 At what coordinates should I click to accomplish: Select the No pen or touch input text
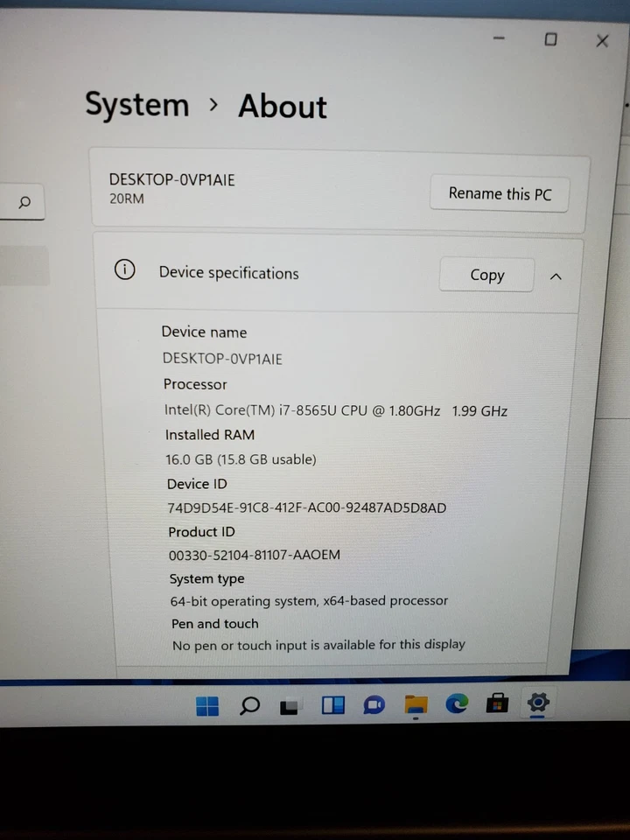pyautogui.click(x=318, y=645)
